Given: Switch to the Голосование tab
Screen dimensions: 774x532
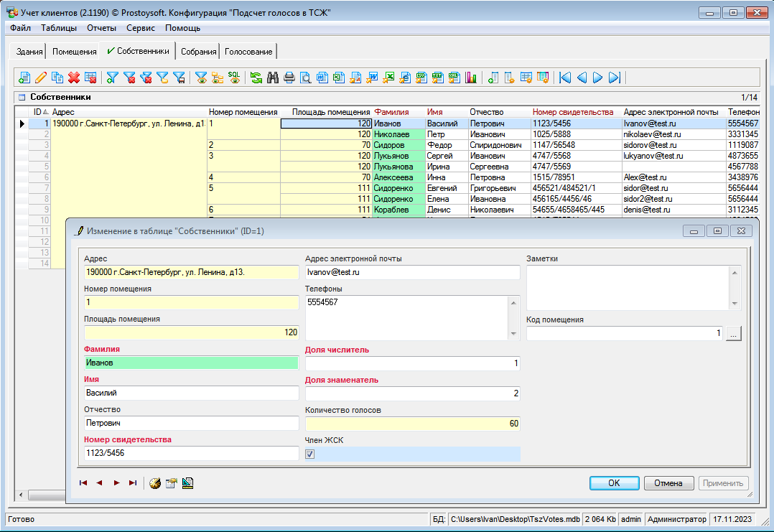Looking at the screenshot, I should click(x=248, y=52).
